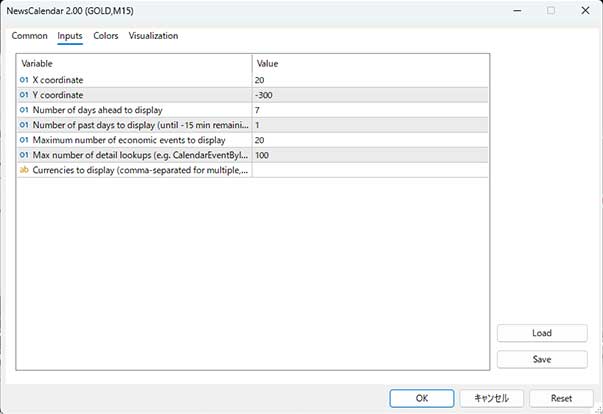Click the integer icon beside Number of past days
This screenshot has width=603, height=414.
(x=24, y=125)
